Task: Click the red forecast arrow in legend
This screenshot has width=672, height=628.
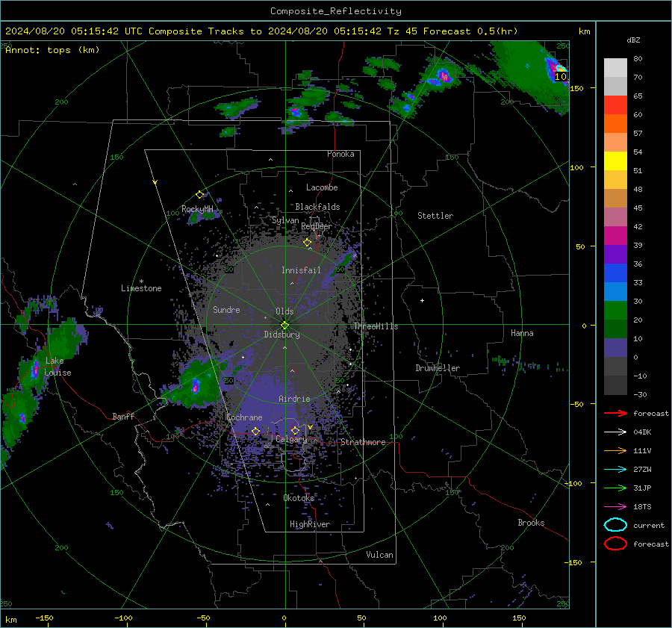Action: point(615,413)
